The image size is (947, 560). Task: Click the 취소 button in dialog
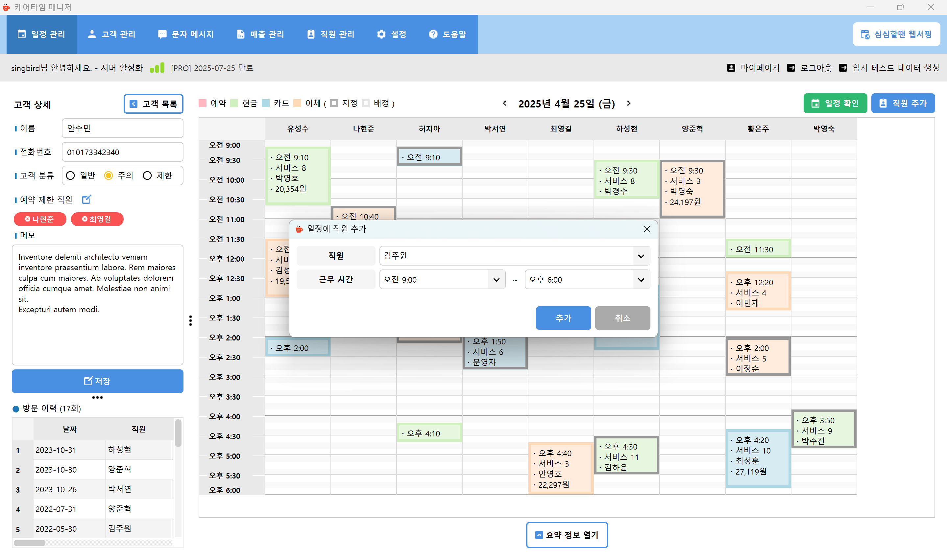(622, 318)
